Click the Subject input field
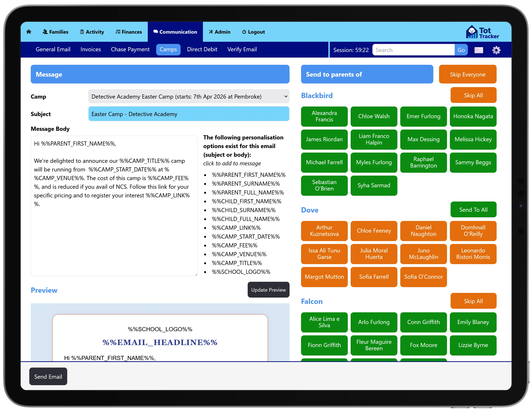This screenshot has width=532, height=412. tap(189, 114)
